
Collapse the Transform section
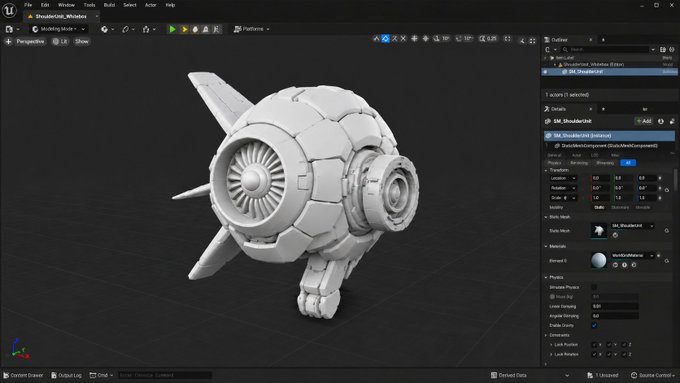point(546,170)
